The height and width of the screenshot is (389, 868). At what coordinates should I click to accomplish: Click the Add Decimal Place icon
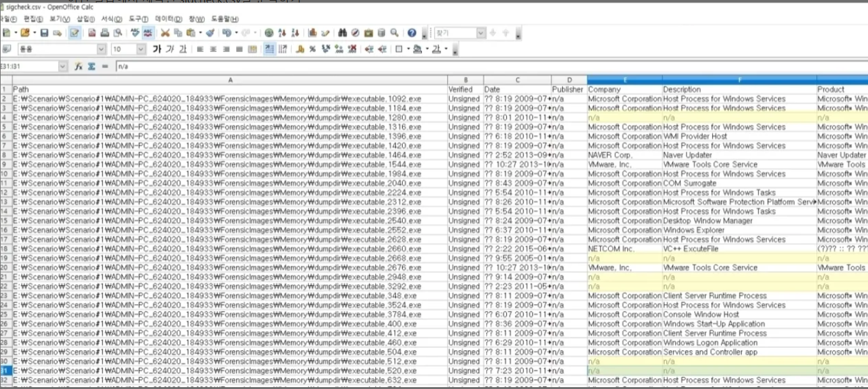(338, 49)
